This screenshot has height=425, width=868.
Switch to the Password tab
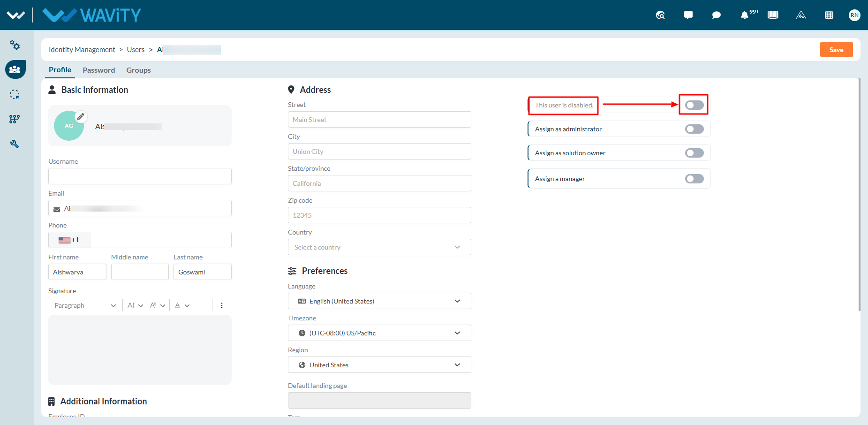click(x=99, y=70)
